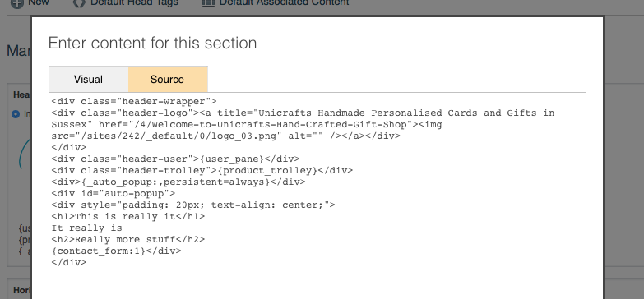Place cursor on the header-user div line
Screen dimensions: 644x299
[x=176, y=159]
